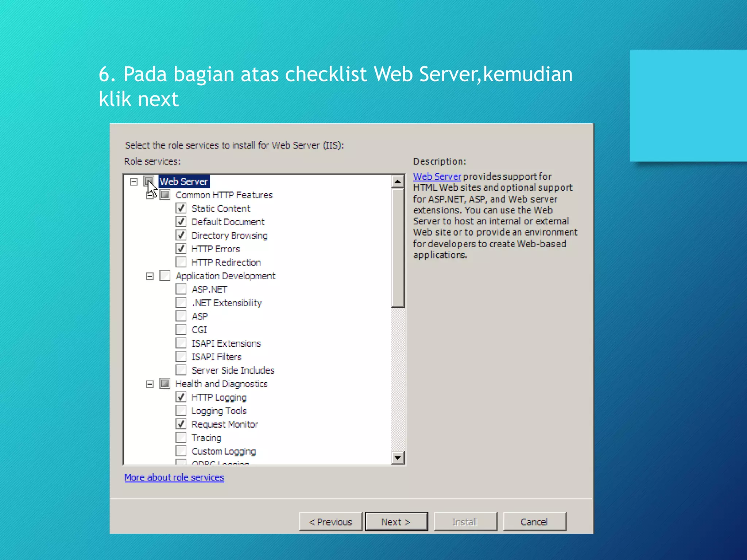Select Server Side Includes label
The width and height of the screenshot is (747, 560).
click(233, 370)
